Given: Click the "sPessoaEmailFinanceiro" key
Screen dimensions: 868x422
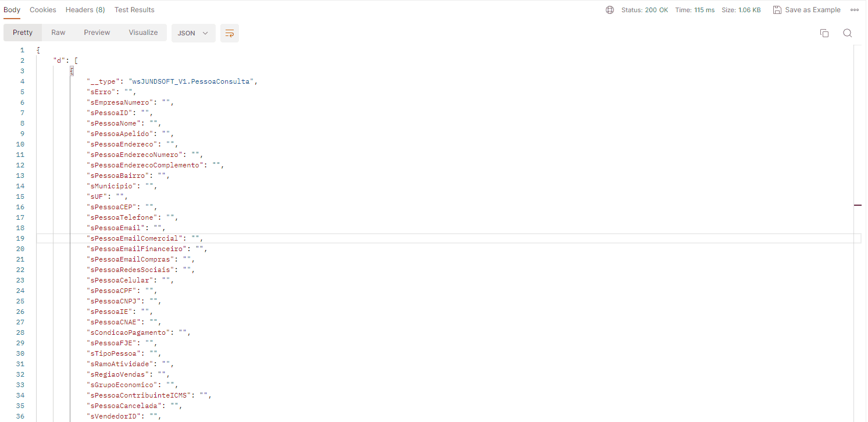Looking at the screenshot, I should click(x=137, y=249).
